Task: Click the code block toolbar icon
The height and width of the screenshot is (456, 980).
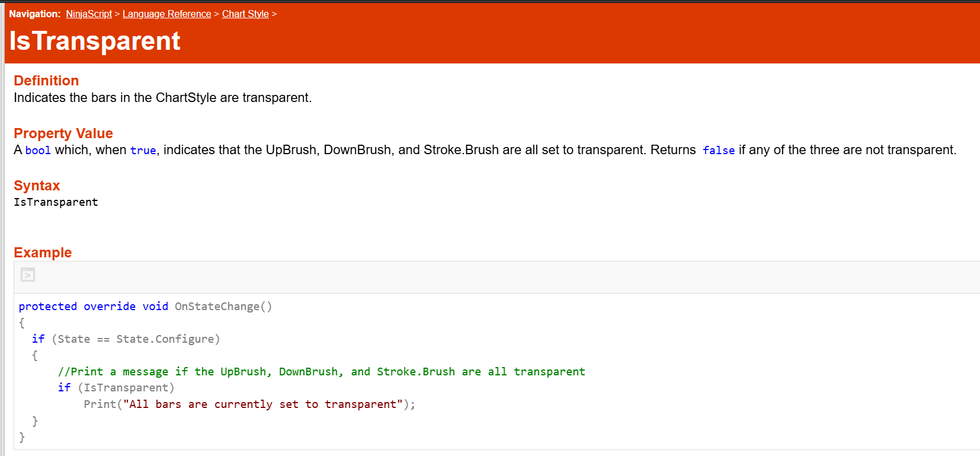Action: (x=28, y=275)
